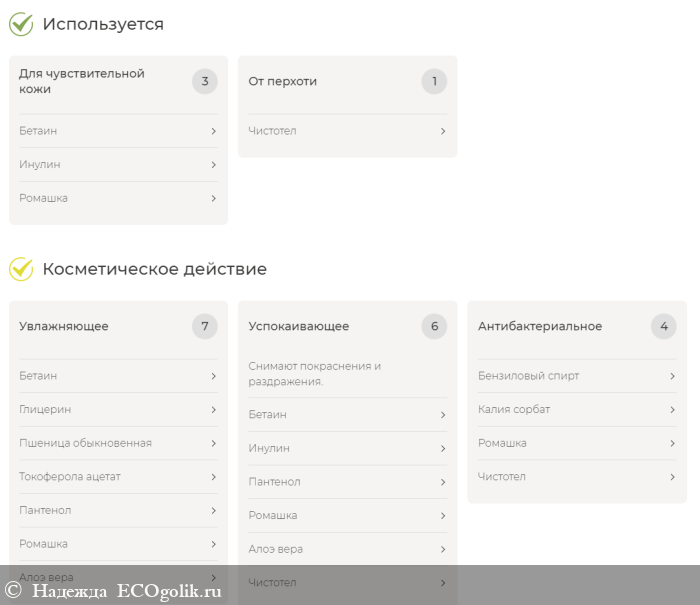Click the yellow checkmark icon beside Косметическое действие
Screen dimensions: 700x605
point(21,269)
